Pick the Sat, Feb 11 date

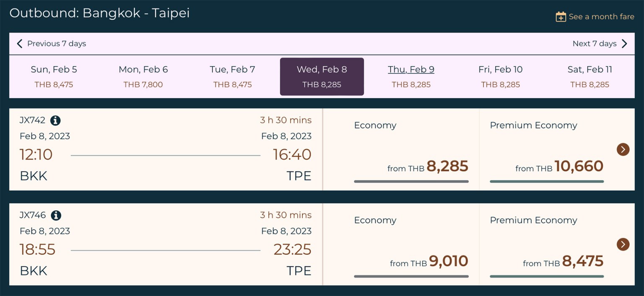tap(589, 77)
